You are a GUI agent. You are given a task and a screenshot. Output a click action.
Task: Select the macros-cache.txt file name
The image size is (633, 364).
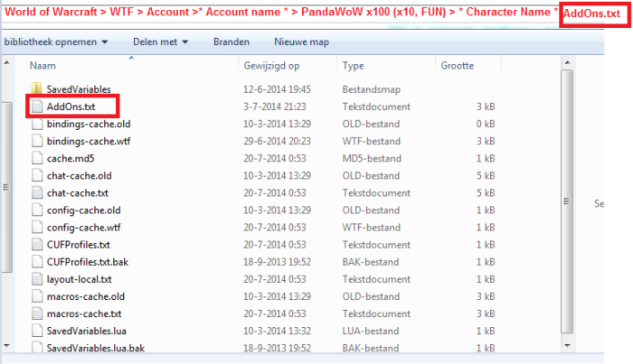(83, 313)
